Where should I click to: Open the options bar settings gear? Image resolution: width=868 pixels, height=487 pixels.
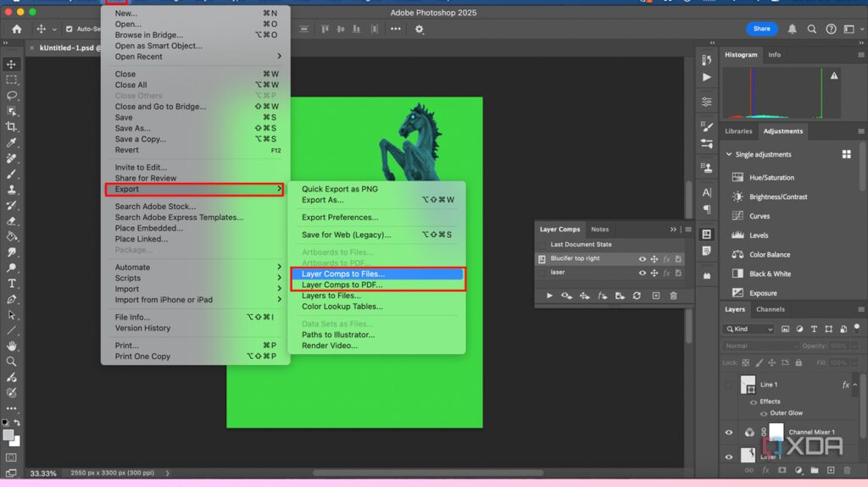(x=419, y=30)
